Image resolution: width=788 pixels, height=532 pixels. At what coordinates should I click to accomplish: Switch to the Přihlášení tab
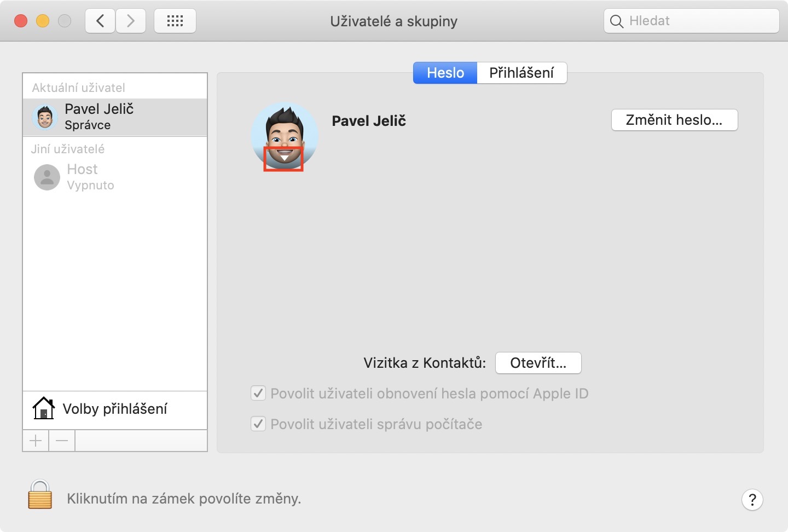(x=521, y=73)
